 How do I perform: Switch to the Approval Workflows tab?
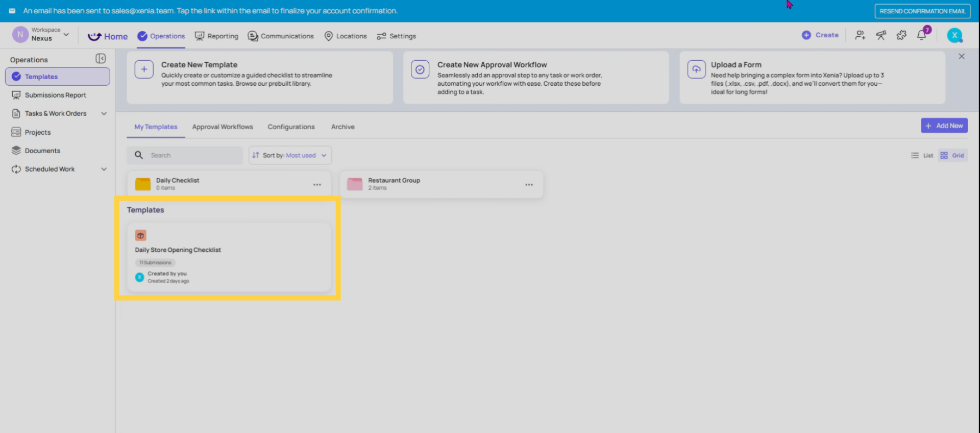pos(223,127)
